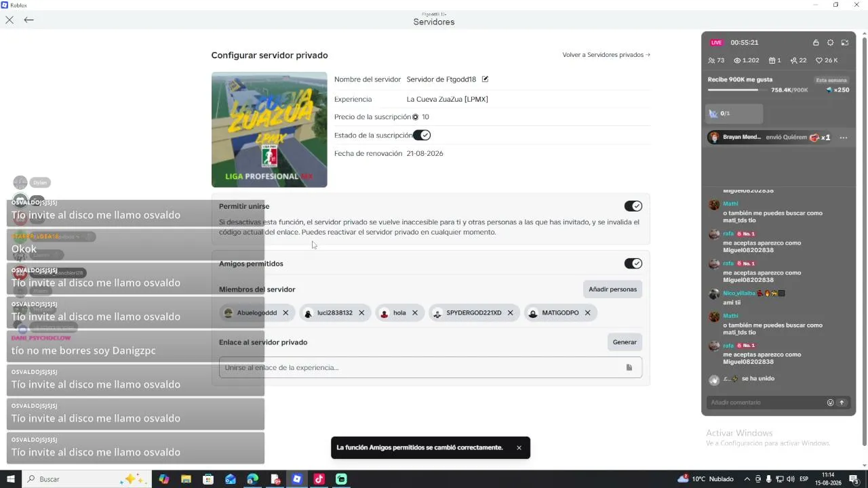Click the lock icon in the live panel

(x=816, y=43)
